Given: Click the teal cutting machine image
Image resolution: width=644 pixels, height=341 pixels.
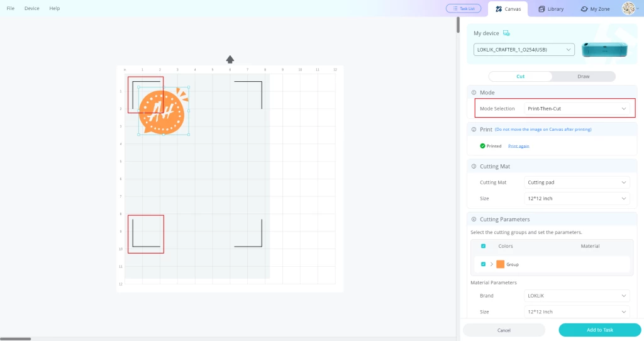Looking at the screenshot, I should (604, 49).
